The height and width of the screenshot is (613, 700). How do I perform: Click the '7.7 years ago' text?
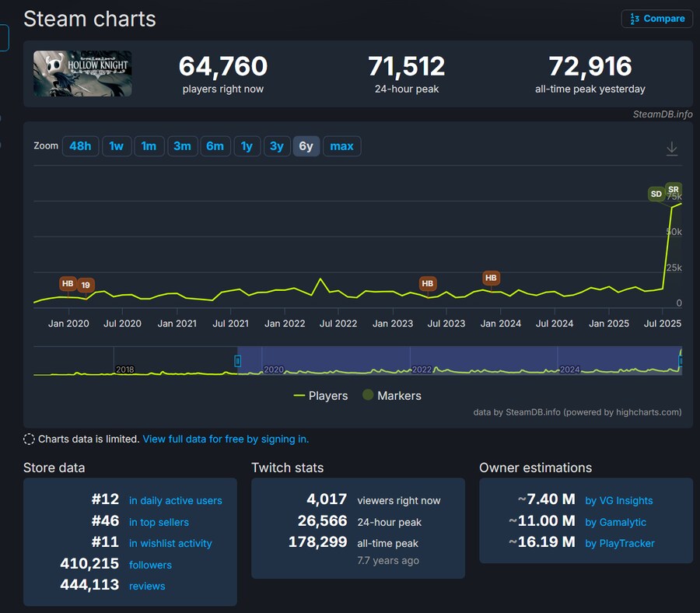[388, 560]
